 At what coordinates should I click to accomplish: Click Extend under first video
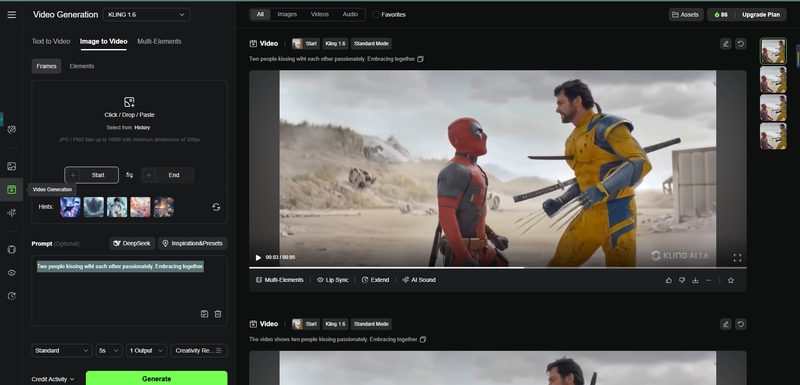click(375, 280)
